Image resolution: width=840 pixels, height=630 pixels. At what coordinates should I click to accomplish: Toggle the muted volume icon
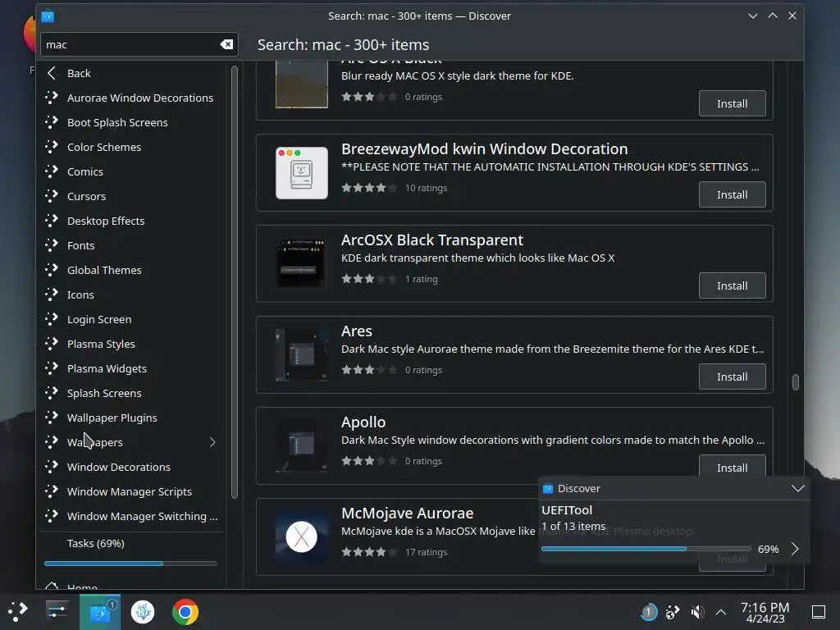[697, 612]
